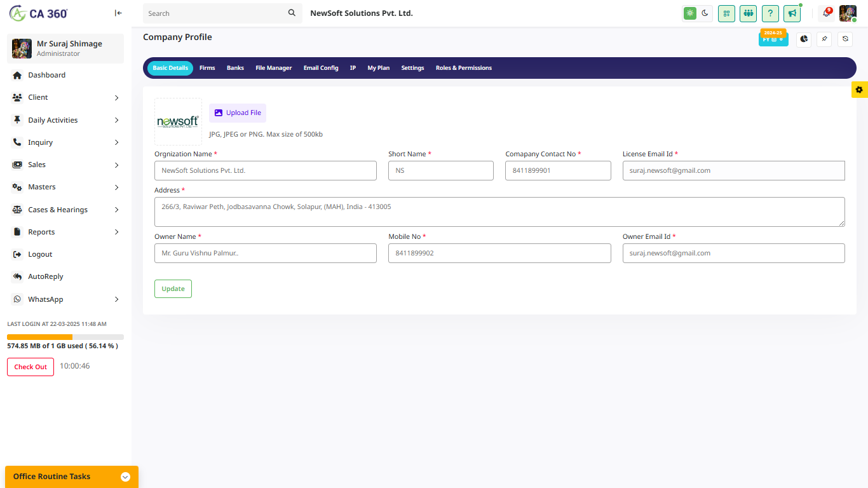868x488 pixels.
Task: Open the CA 360 logo home link
Action: pos(38,13)
